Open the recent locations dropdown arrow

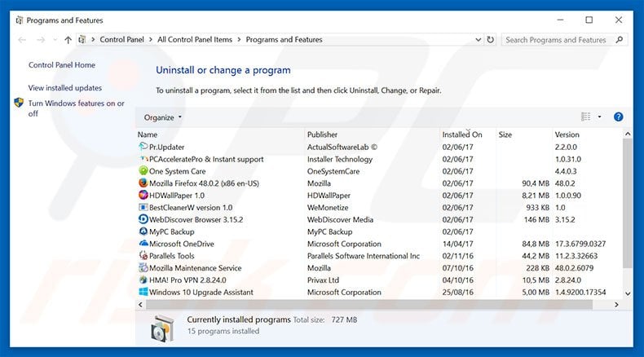point(55,40)
